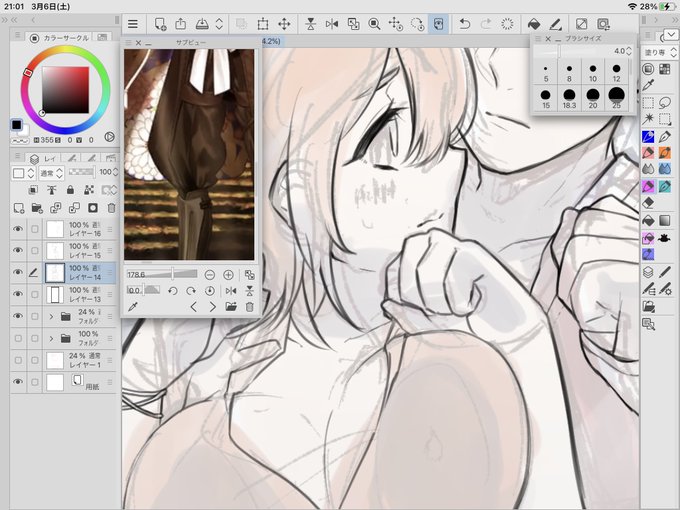Open the Color Circle panel menu icon
Image resolution: width=680 pixels, height=510 pixels.
tap(18, 35)
